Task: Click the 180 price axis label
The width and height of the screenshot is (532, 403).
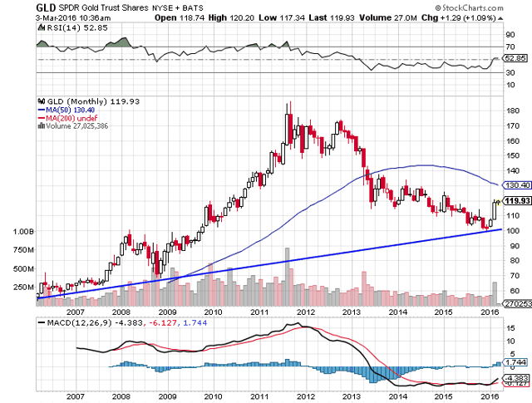Action: pyautogui.click(x=512, y=111)
